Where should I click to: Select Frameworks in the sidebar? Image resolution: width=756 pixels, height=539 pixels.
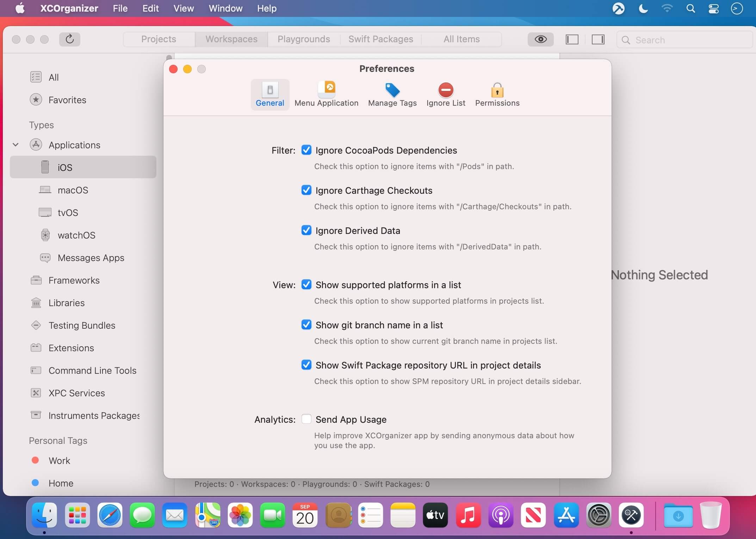click(x=74, y=280)
